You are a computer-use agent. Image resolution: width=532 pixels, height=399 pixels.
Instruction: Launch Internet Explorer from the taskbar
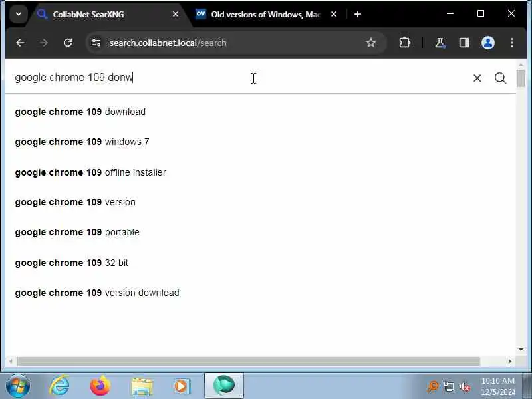[60, 386]
